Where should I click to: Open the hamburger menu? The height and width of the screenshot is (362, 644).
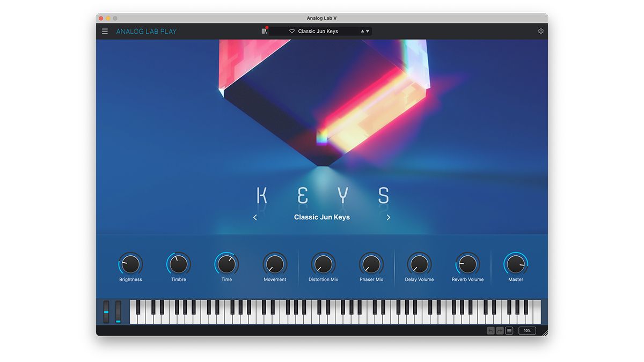[x=105, y=31]
